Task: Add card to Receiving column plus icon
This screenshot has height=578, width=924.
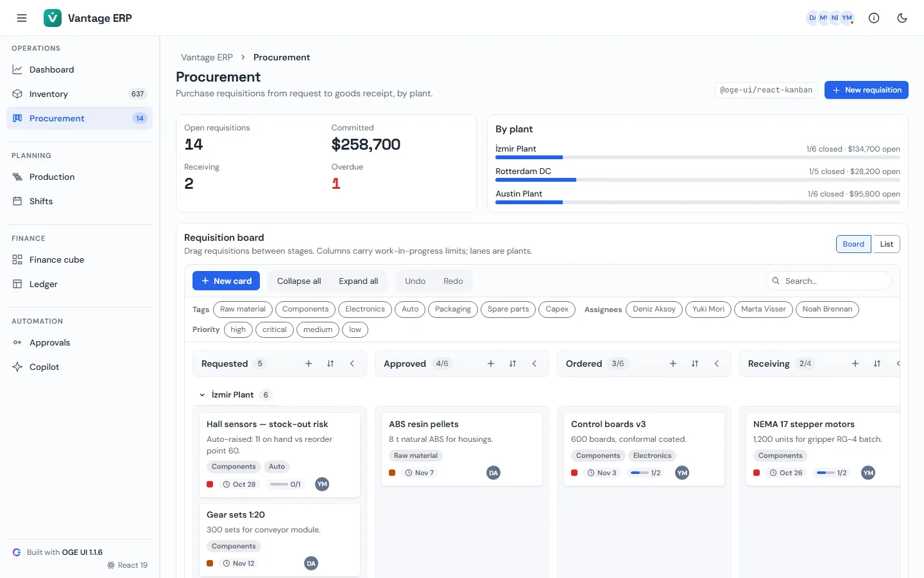Action: (x=855, y=363)
